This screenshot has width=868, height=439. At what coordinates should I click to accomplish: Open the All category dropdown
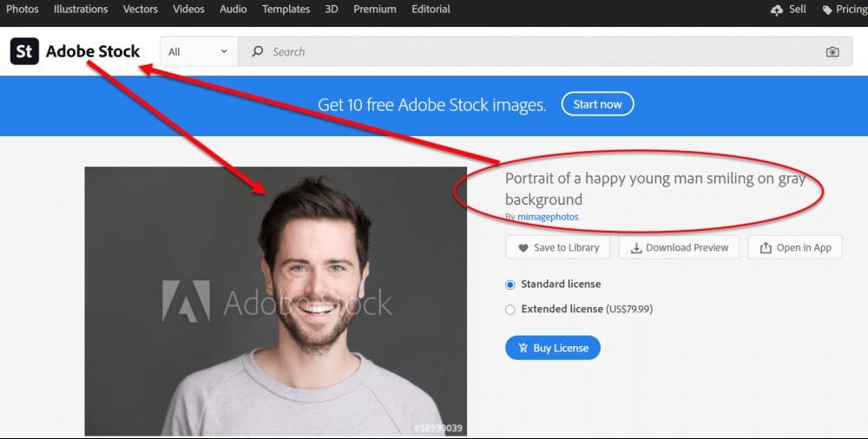[x=198, y=52]
